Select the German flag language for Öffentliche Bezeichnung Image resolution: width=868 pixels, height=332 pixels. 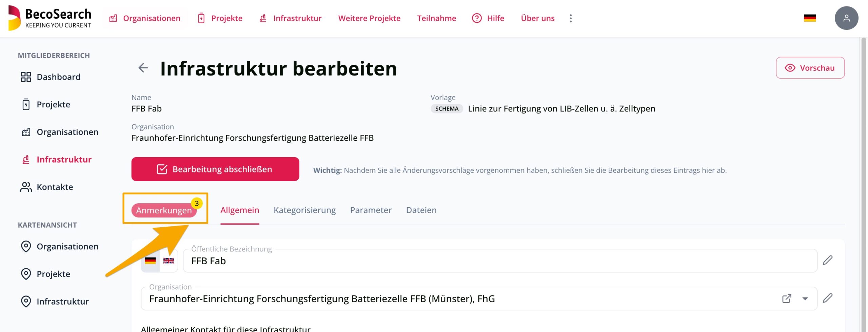tap(150, 261)
